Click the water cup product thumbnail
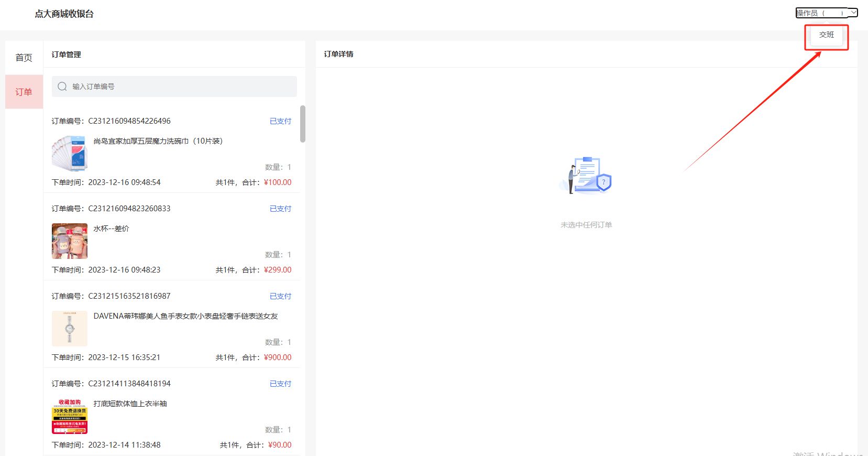Viewport: 868px width, 456px height. pyautogui.click(x=70, y=241)
